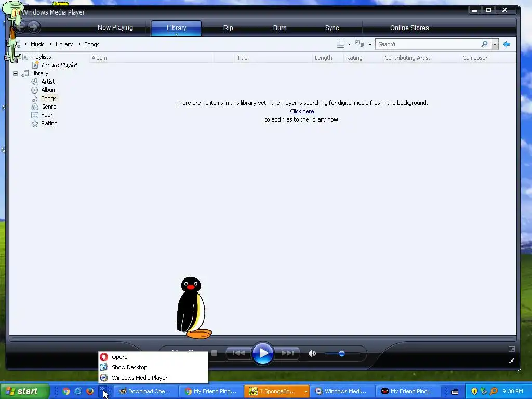Open the View Options dropdown arrow
Viewport: 532px width, 399px height.
(x=370, y=45)
